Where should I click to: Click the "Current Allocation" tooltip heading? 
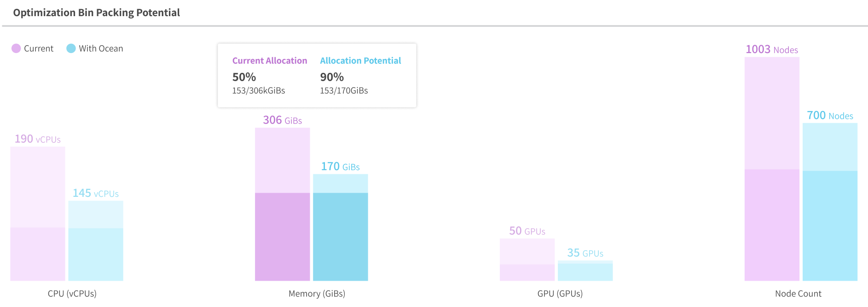[270, 61]
